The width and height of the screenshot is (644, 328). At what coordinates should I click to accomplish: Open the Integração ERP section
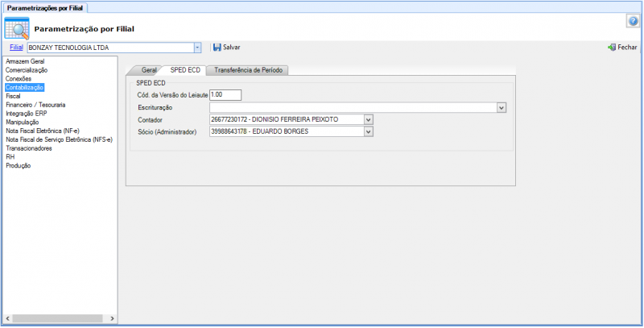(x=26, y=114)
